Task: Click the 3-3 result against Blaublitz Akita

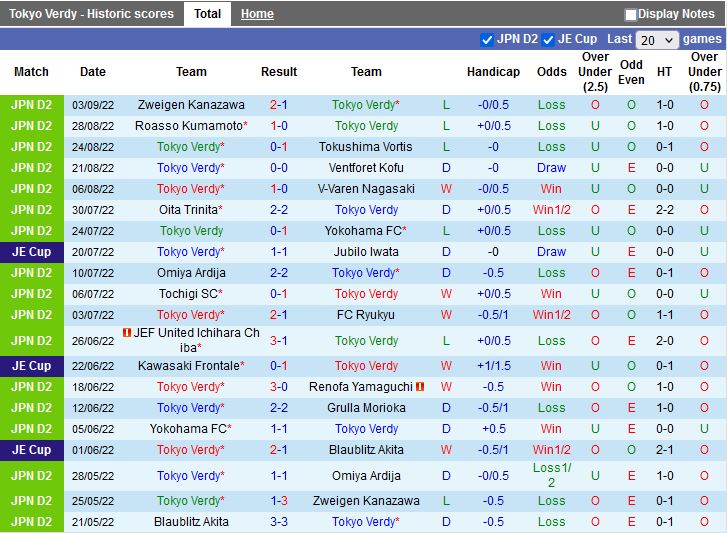Action: coord(279,522)
